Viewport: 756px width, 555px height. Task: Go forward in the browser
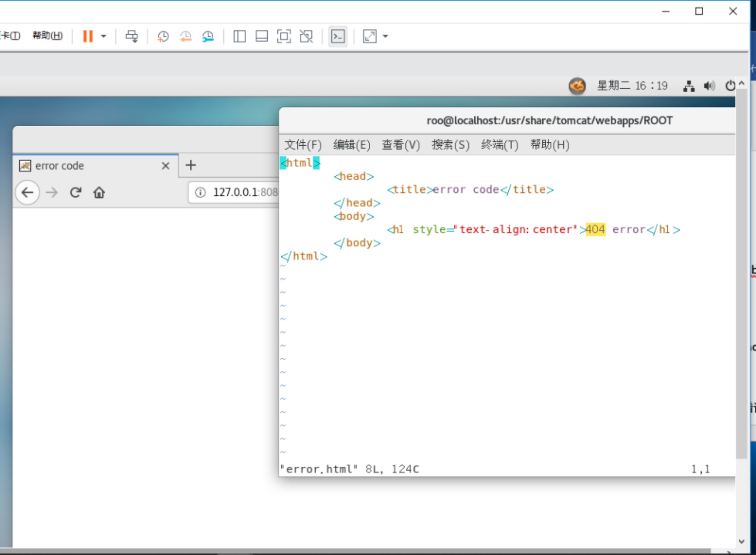[52, 192]
